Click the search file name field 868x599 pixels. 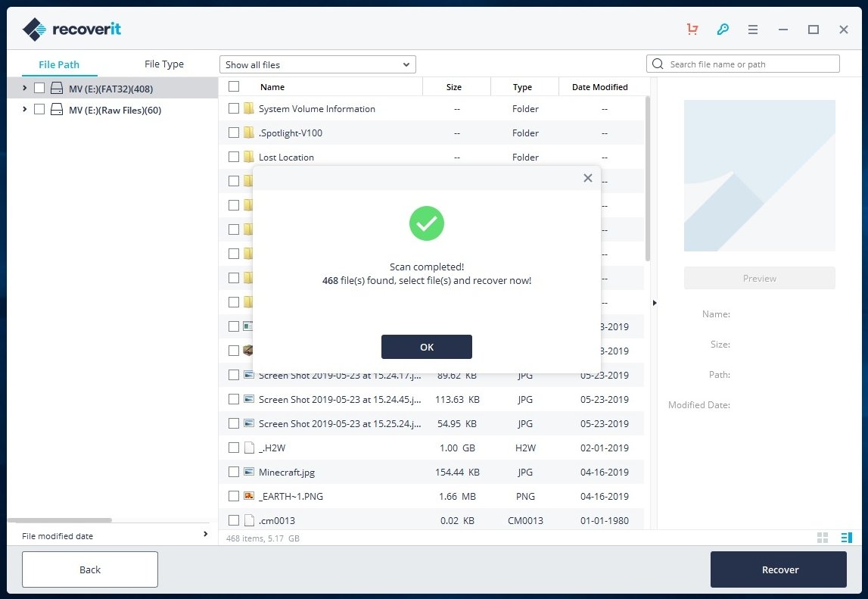[x=742, y=64]
